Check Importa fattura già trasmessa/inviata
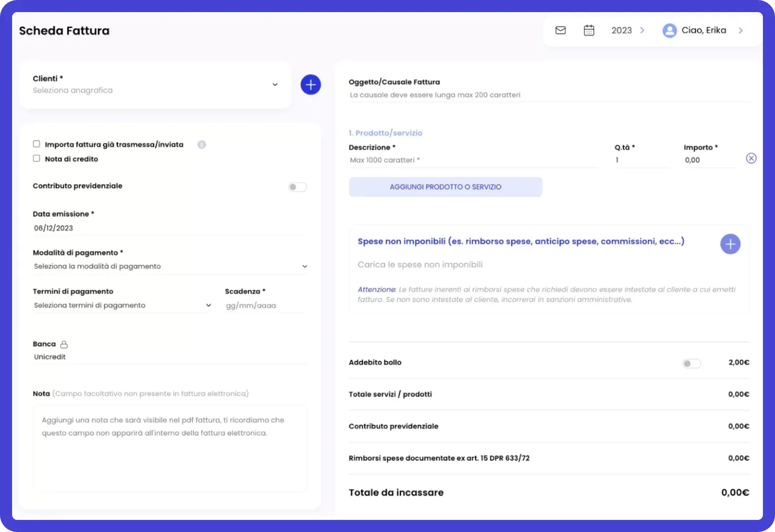Viewport: 775px width, 532px height. tap(37, 144)
